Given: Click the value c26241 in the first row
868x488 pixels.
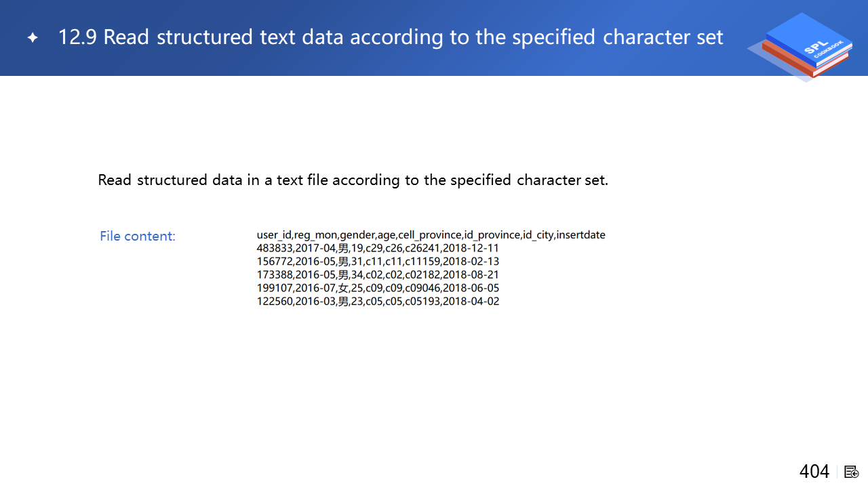Looking at the screenshot, I should [x=422, y=248].
